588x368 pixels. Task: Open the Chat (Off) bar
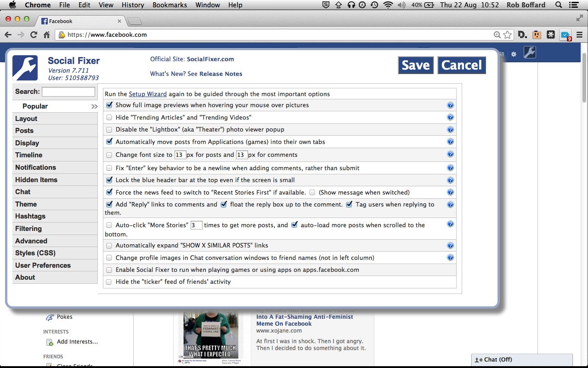(x=522, y=360)
